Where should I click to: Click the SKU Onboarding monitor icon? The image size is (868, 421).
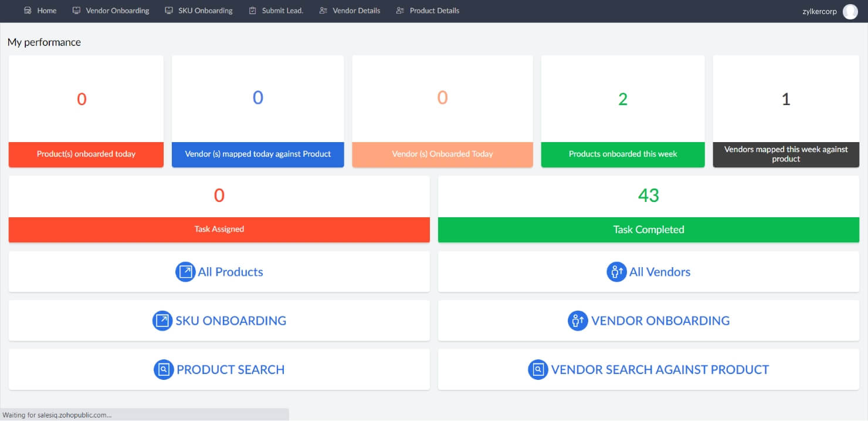[169, 10]
